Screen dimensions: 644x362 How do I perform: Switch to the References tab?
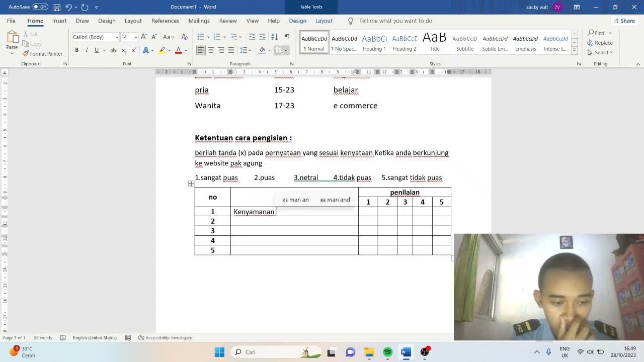tap(165, 21)
